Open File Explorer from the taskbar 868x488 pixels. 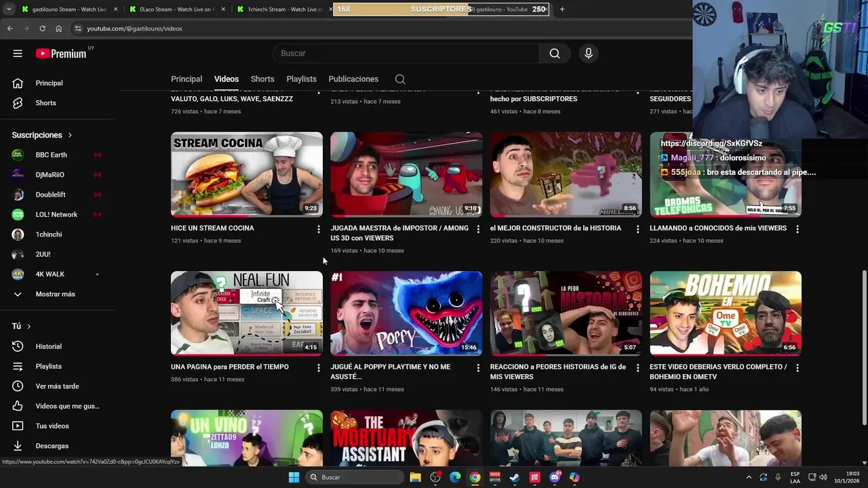coord(415,477)
